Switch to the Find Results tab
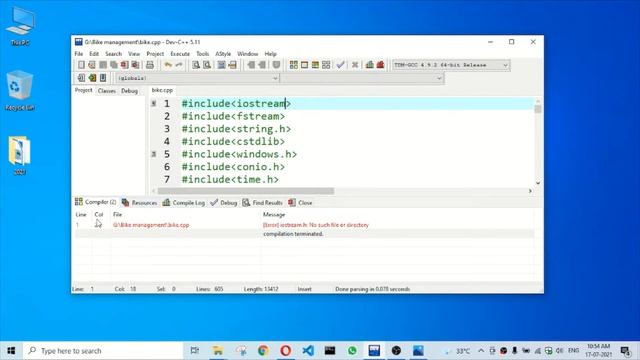The width and height of the screenshot is (640, 360). tap(262, 202)
